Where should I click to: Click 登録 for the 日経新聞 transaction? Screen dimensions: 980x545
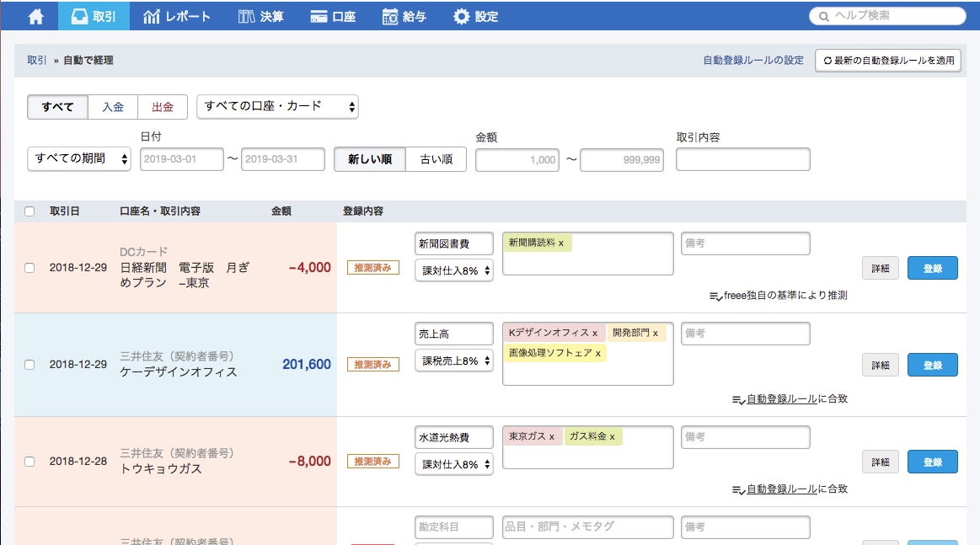click(x=933, y=268)
